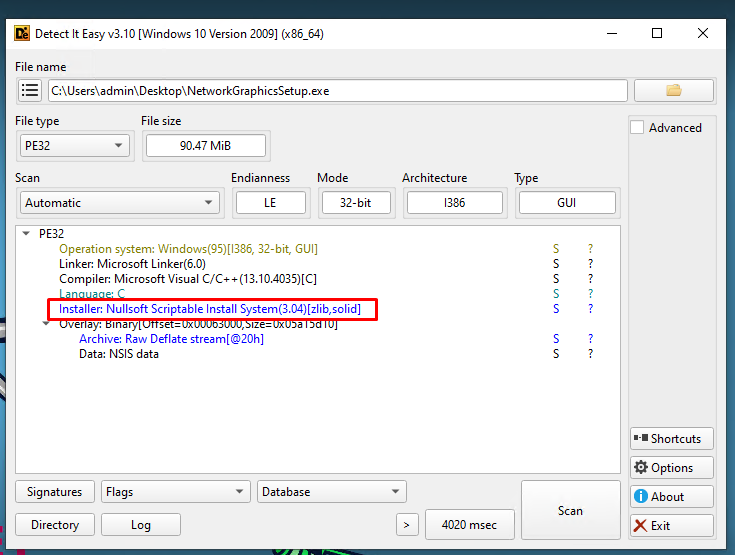
Task: Minimize the Detect It Easy window
Action: (612, 34)
